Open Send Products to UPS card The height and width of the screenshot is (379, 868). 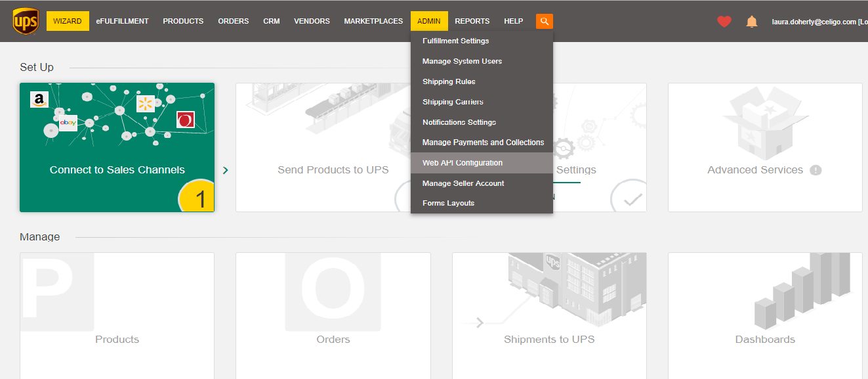pyautogui.click(x=323, y=147)
